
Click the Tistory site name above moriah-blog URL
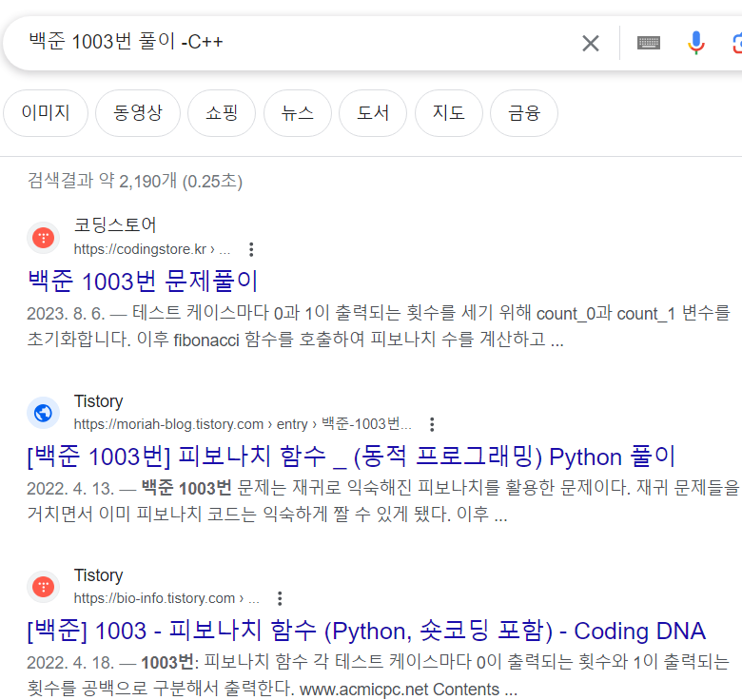98,401
